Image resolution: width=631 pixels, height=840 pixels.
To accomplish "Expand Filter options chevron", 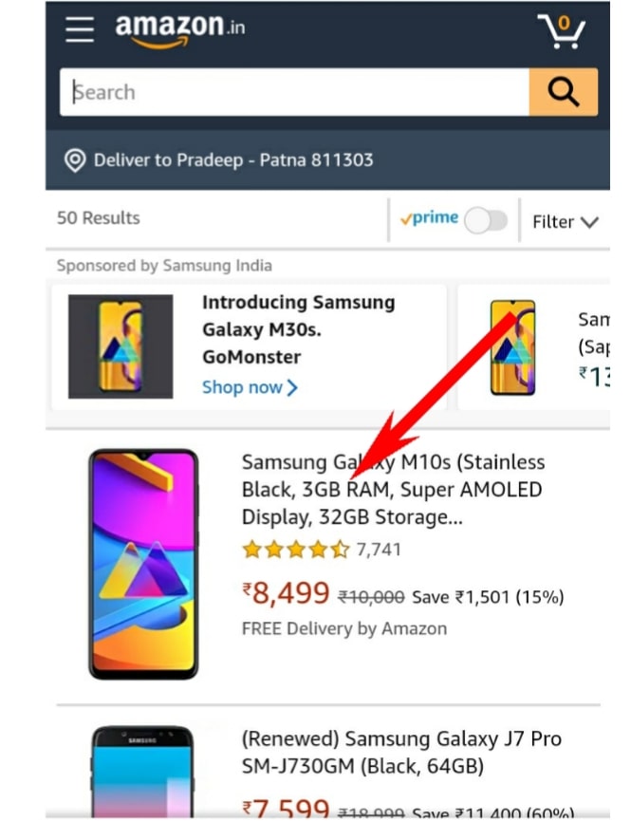I will 588,221.
